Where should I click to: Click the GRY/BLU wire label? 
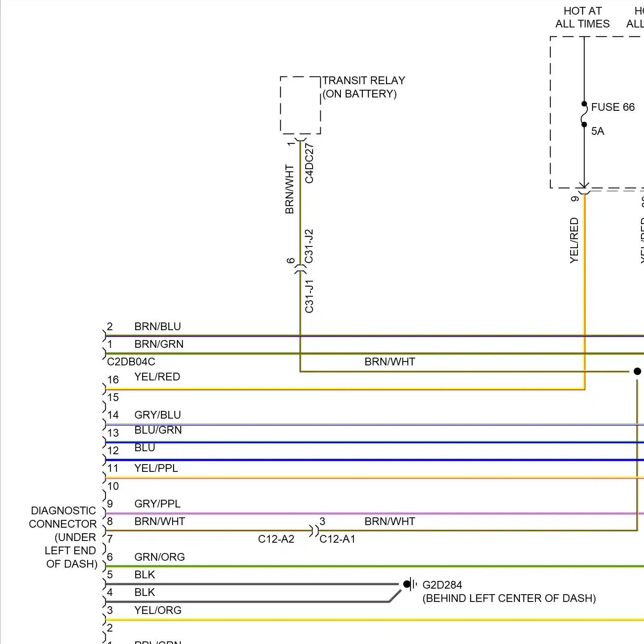tap(158, 415)
